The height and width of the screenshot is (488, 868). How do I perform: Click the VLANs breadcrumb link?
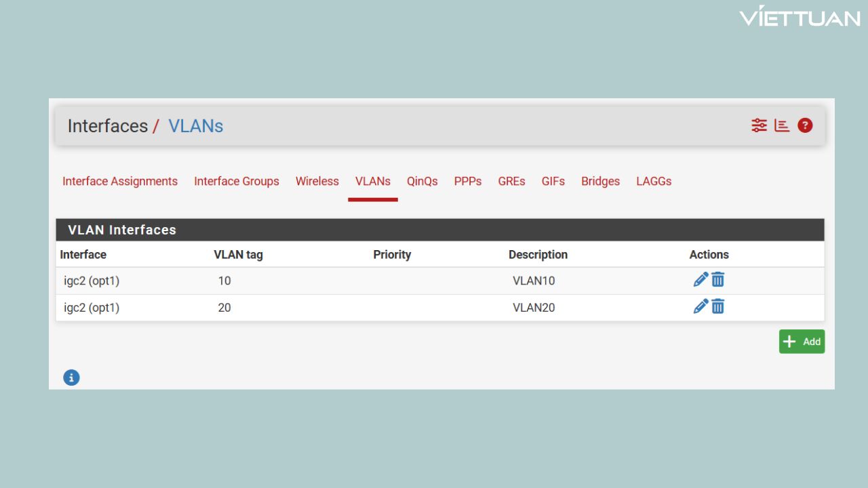coord(195,126)
